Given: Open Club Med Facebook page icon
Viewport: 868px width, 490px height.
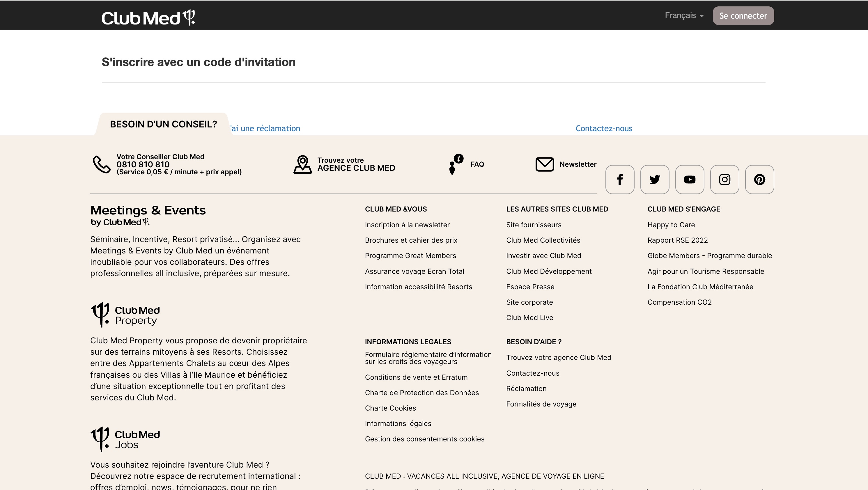Looking at the screenshot, I should pos(620,180).
